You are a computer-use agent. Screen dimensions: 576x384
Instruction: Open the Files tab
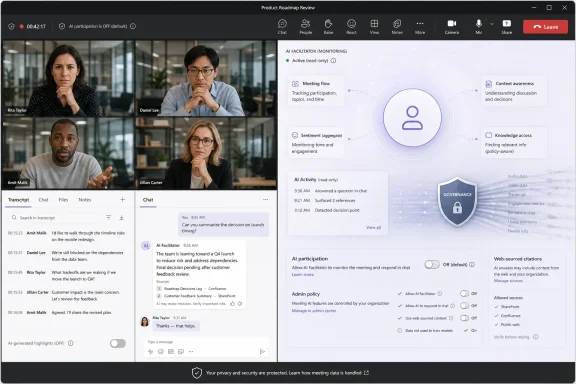pyautogui.click(x=63, y=200)
